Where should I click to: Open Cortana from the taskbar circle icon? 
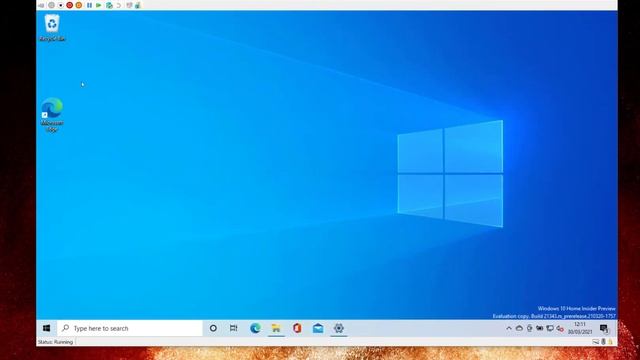click(x=213, y=328)
